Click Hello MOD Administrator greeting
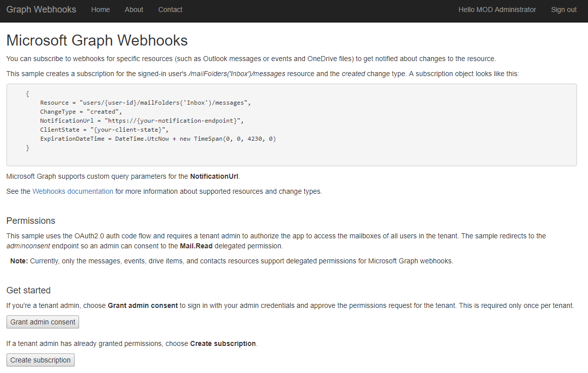 tap(497, 10)
